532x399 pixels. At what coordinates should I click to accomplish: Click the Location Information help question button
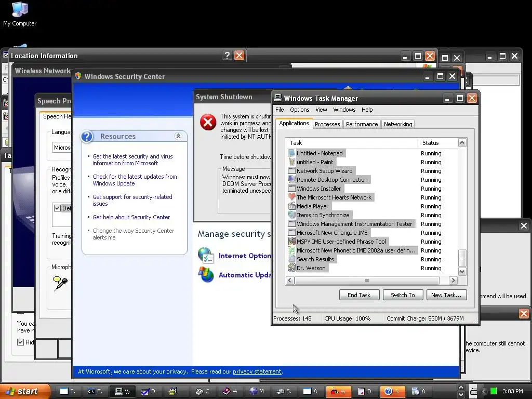(x=227, y=55)
